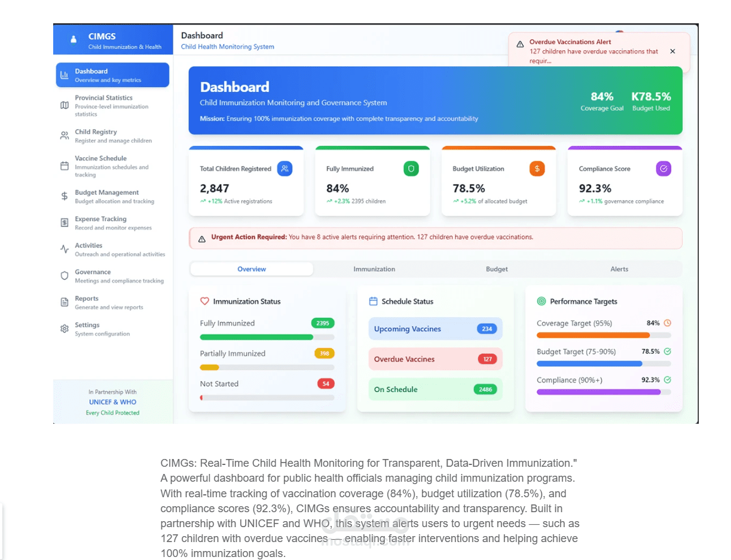Click the Overdue Vaccines status row
This screenshot has height=560, width=731.
point(436,359)
